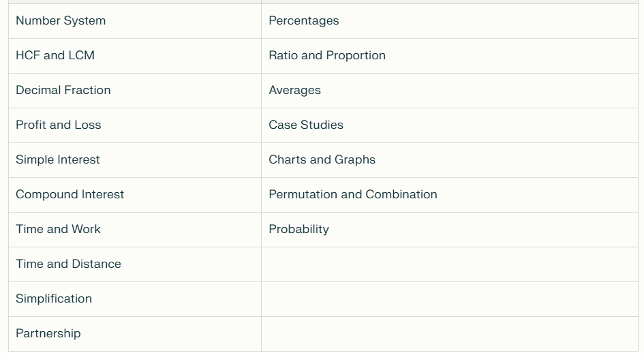
Task: Click Simple Interest topic
Action: [57, 160]
